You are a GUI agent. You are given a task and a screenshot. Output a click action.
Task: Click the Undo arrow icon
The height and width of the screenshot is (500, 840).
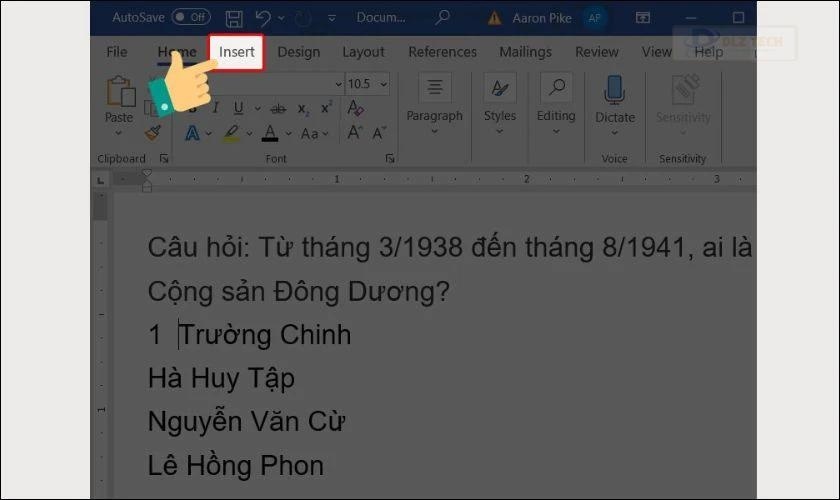coord(262,18)
